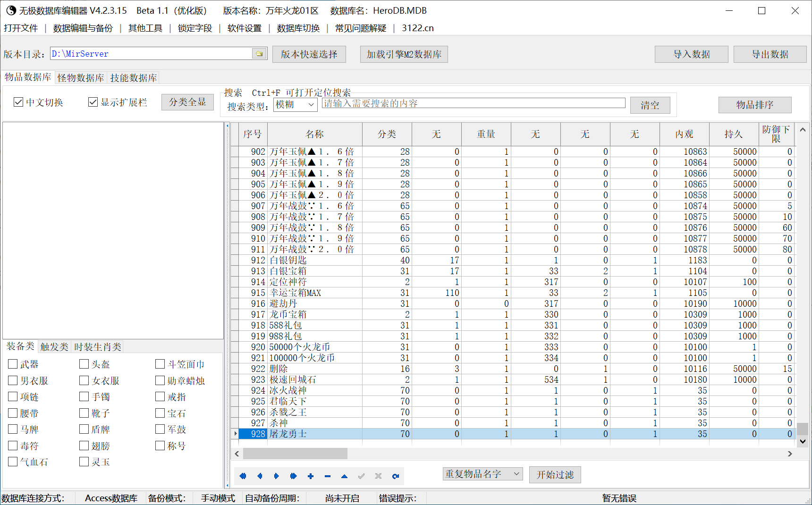Screen dimensions: 812x505
Task: Open the 软件设置 menu
Action: [x=245, y=28]
